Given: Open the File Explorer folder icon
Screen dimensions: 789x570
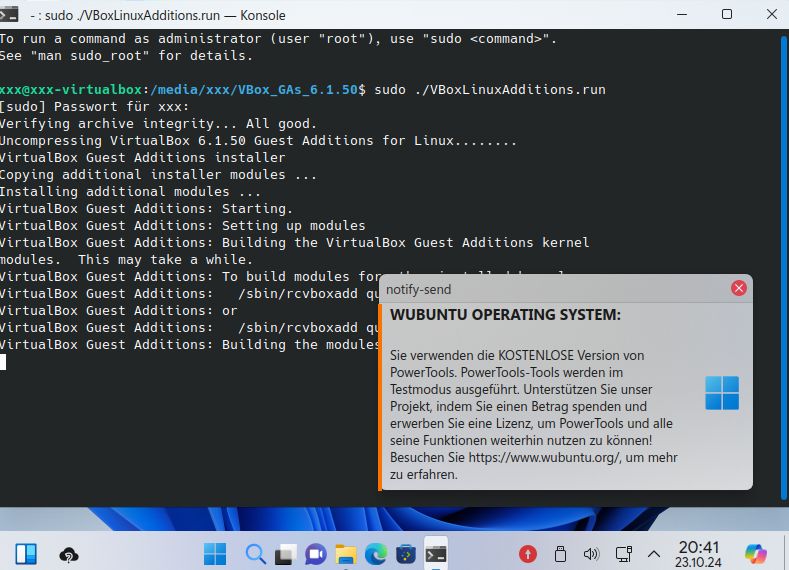Looking at the screenshot, I should click(346, 554).
